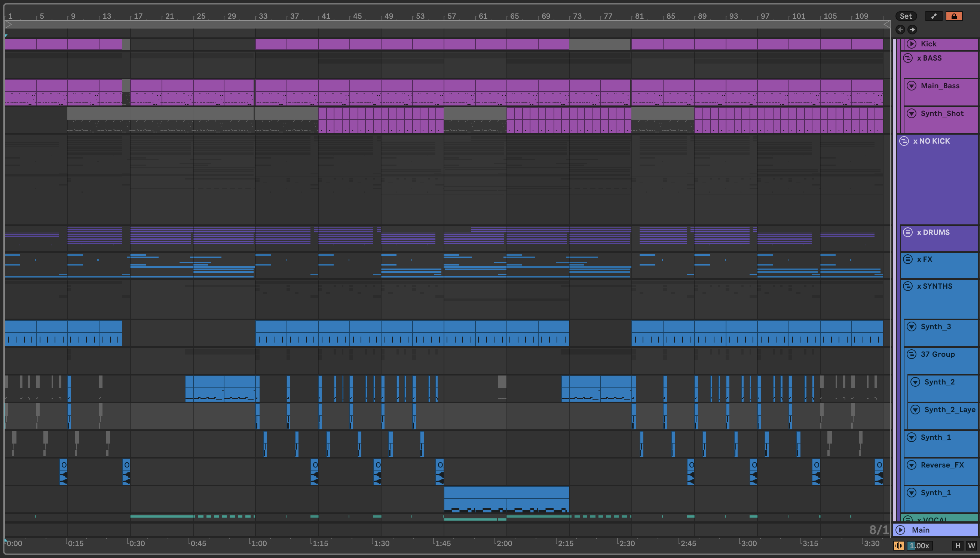Select the 37 Group name
This screenshot has width=980, height=558.
pyautogui.click(x=937, y=354)
